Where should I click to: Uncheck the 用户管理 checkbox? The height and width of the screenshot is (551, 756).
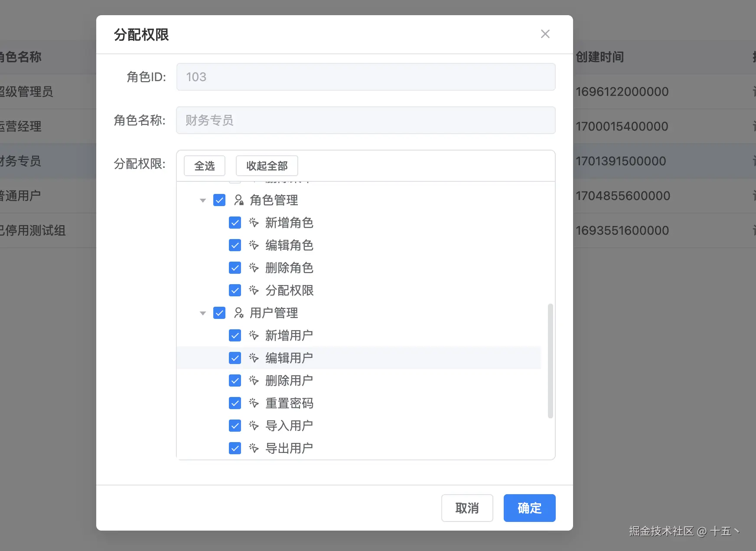pyautogui.click(x=219, y=313)
